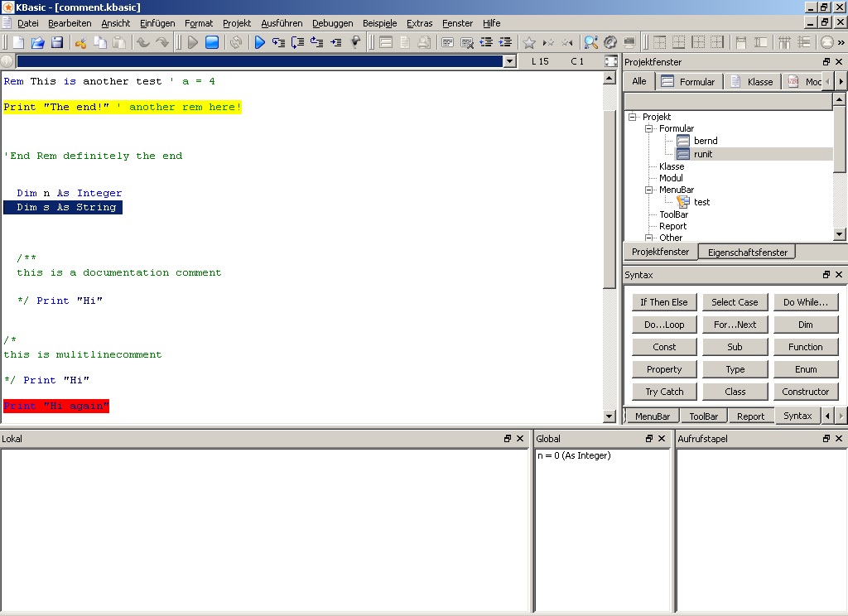Screen dimensions: 848x616
Task: Click the Try Catch syntax button
Action: pos(664,392)
